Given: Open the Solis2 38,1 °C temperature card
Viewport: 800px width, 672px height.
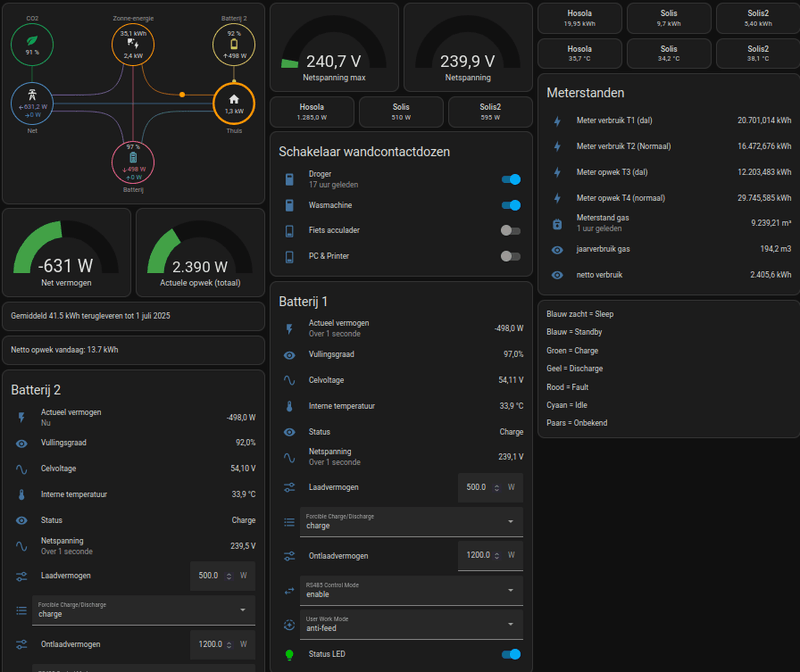Looking at the screenshot, I should coord(758,54).
